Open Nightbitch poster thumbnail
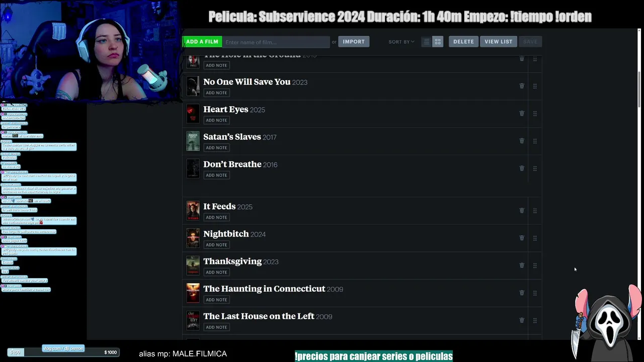Image resolution: width=644 pixels, height=362 pixels. 193,238
